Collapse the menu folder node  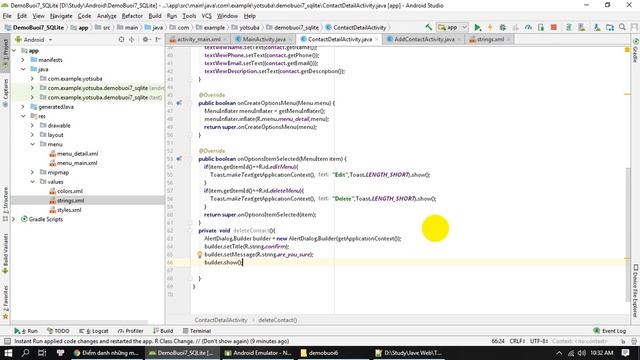point(32,144)
